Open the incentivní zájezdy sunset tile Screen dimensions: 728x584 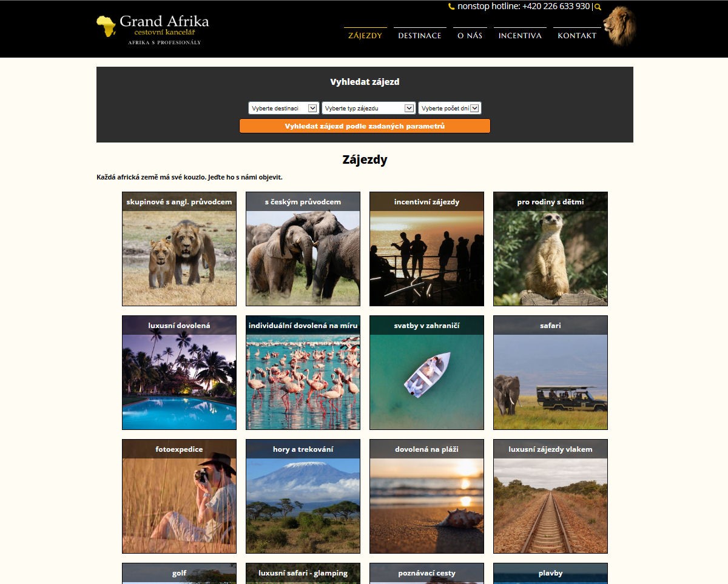tap(426, 249)
